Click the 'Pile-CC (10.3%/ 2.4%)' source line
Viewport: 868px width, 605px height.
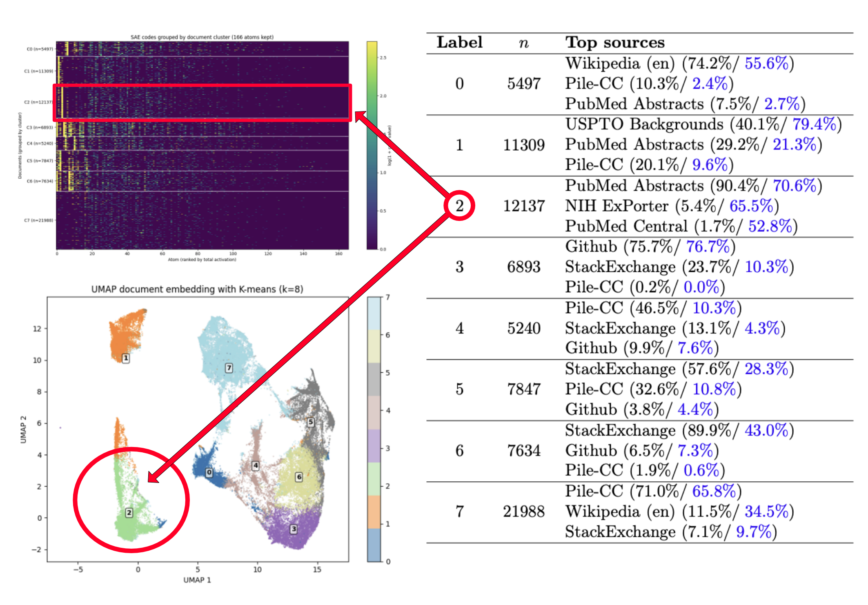point(650,84)
